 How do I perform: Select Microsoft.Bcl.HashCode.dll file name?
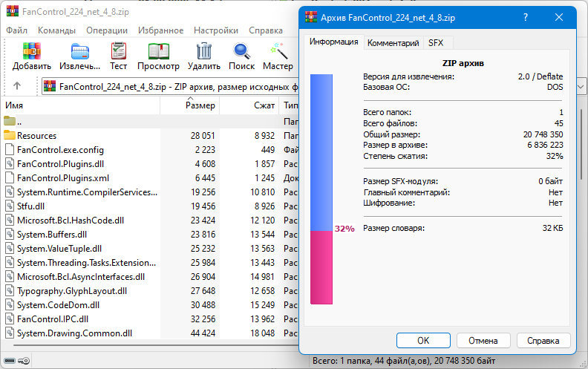[71, 220]
